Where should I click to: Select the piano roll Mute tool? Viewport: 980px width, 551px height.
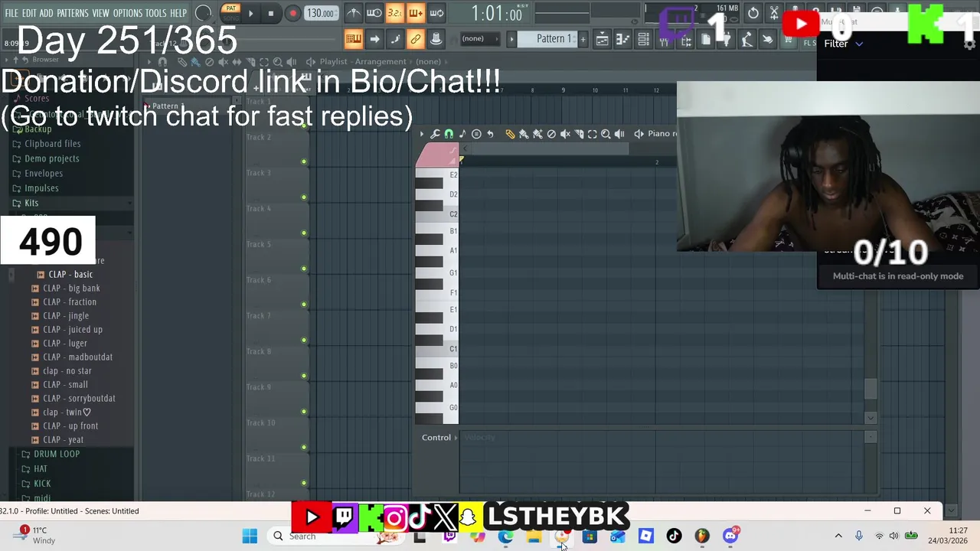(x=565, y=134)
